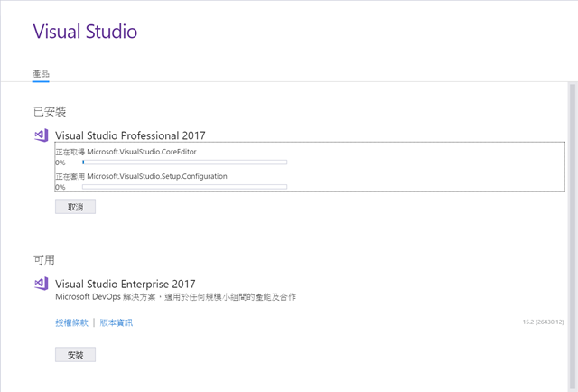
Task: Click the version number 15.2 (26430.12)
Action: pyautogui.click(x=543, y=322)
